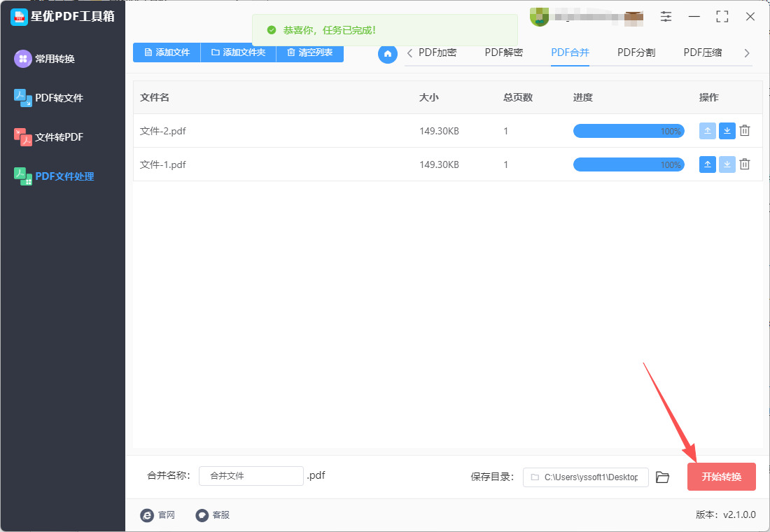
Task: Open the save directory folder browser
Action: (662, 477)
